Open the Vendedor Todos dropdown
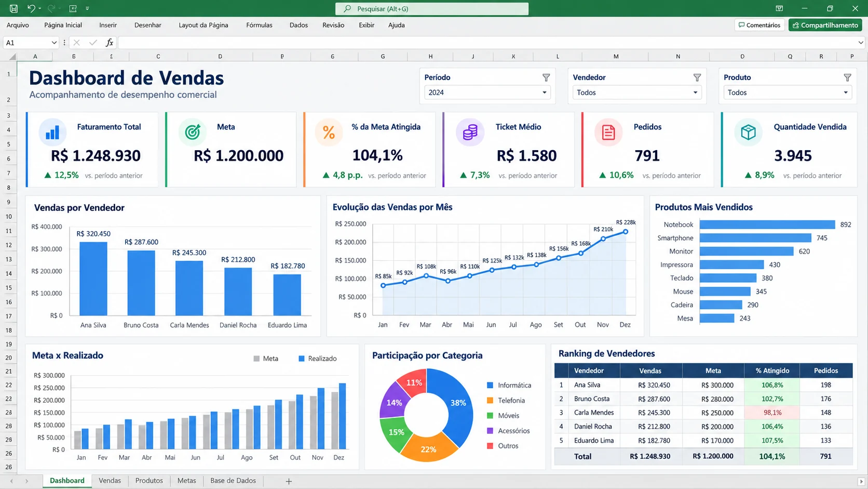Viewport: 868px width, 489px height. click(637, 92)
